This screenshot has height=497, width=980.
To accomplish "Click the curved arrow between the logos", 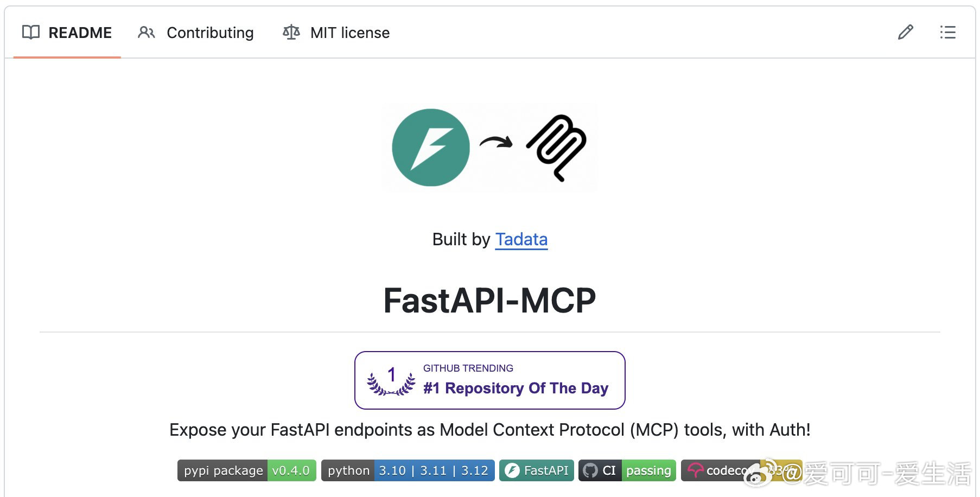I will pos(496,143).
